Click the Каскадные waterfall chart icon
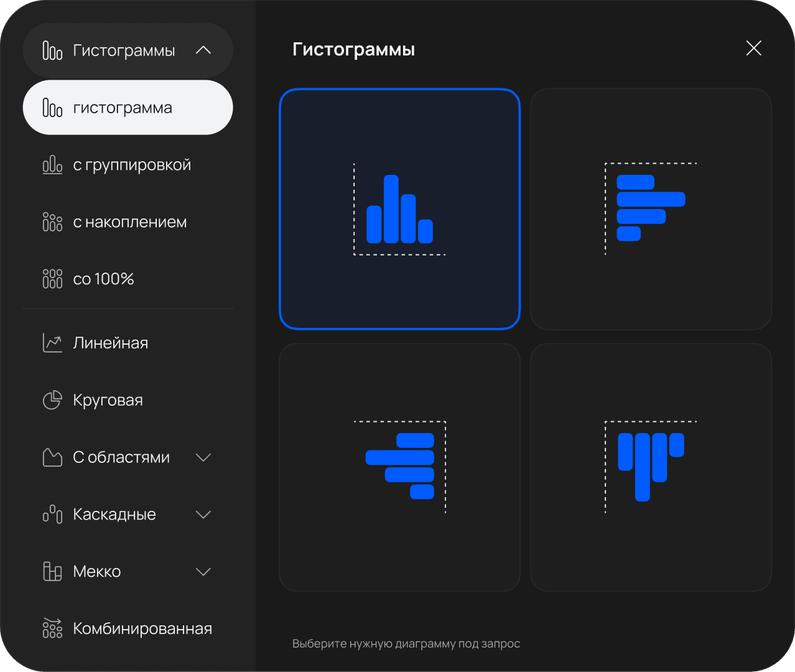795x672 pixels. 52,515
